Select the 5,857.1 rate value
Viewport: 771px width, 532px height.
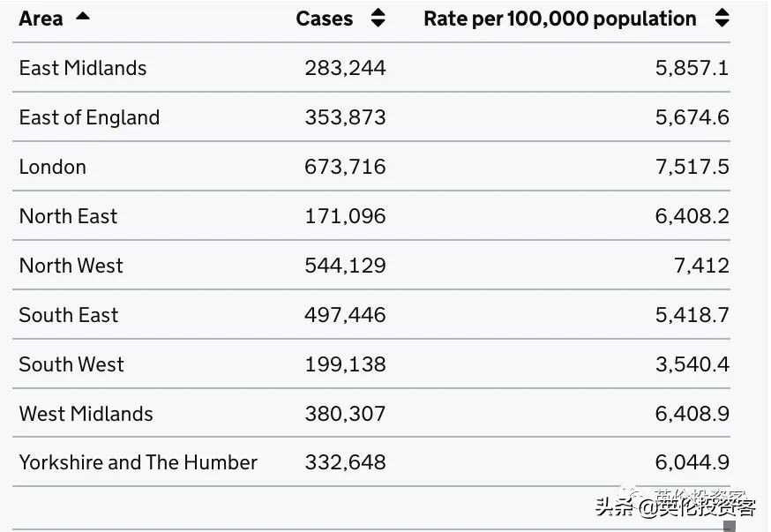[x=692, y=68]
